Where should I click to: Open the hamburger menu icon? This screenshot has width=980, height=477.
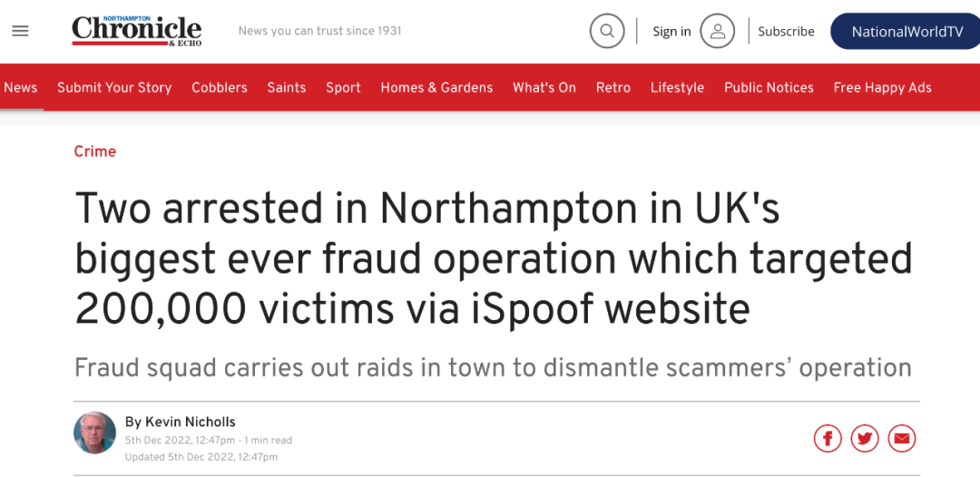pos(21,31)
